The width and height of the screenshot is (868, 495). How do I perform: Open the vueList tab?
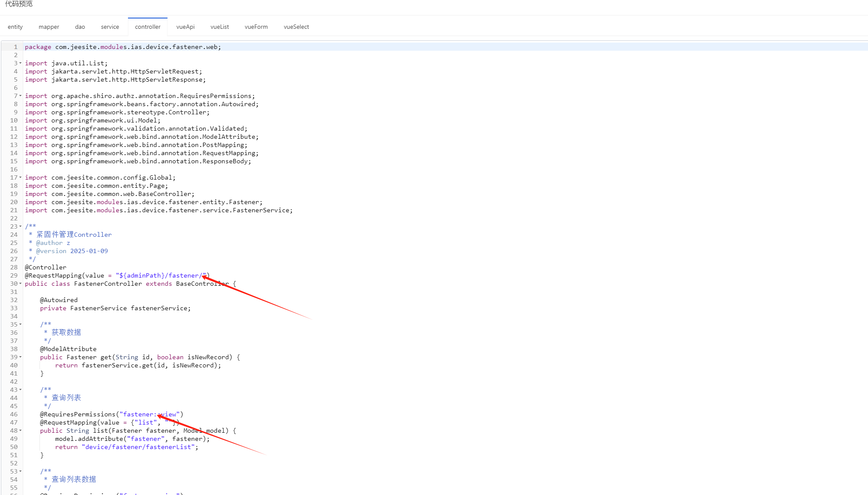click(x=219, y=27)
